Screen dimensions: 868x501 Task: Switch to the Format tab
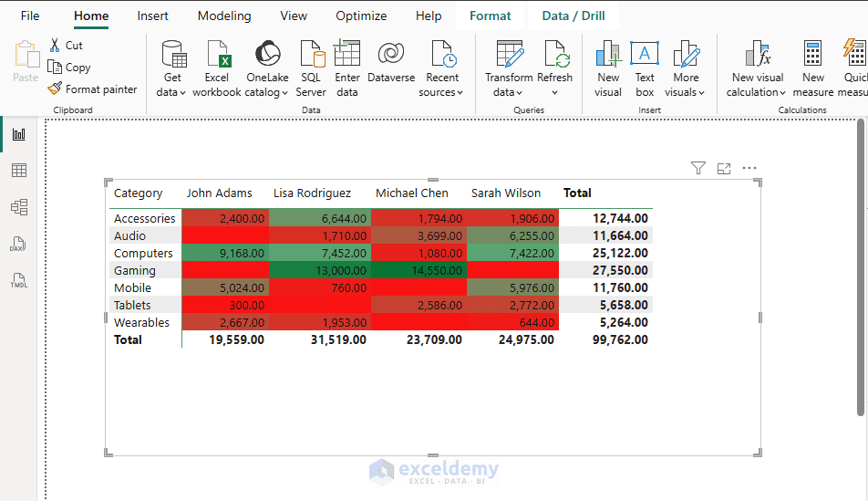[x=490, y=16]
